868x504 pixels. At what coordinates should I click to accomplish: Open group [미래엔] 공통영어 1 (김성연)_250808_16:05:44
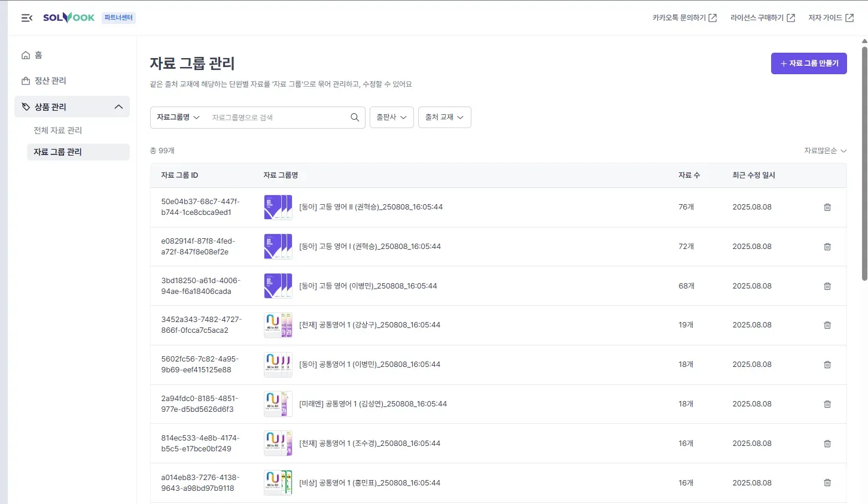point(373,404)
